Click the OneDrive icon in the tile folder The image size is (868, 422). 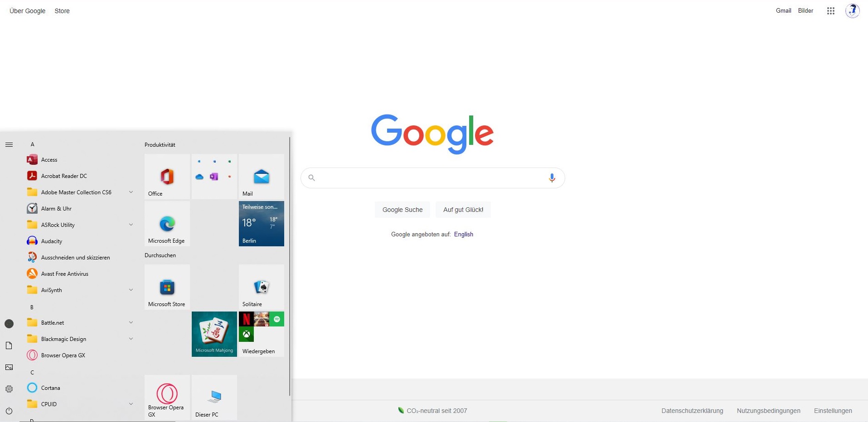(x=199, y=177)
